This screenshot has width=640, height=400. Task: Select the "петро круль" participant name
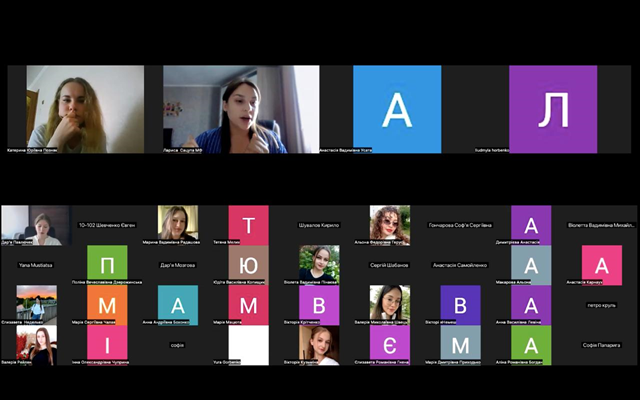(601, 305)
